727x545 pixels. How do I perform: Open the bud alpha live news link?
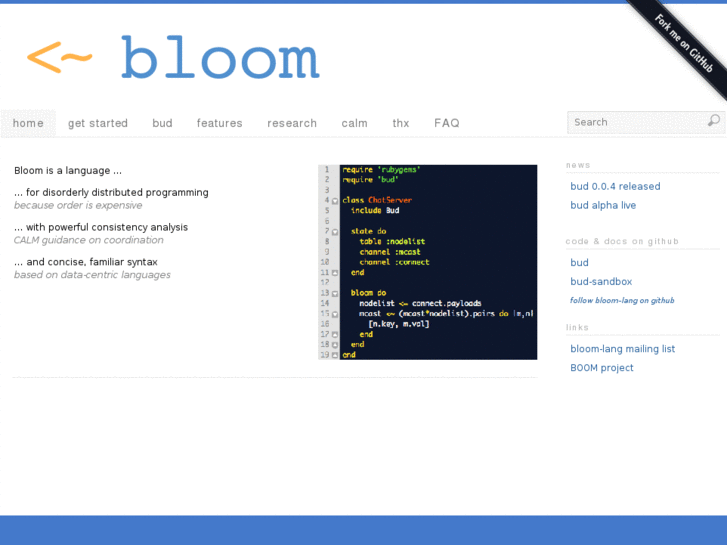pyautogui.click(x=603, y=205)
